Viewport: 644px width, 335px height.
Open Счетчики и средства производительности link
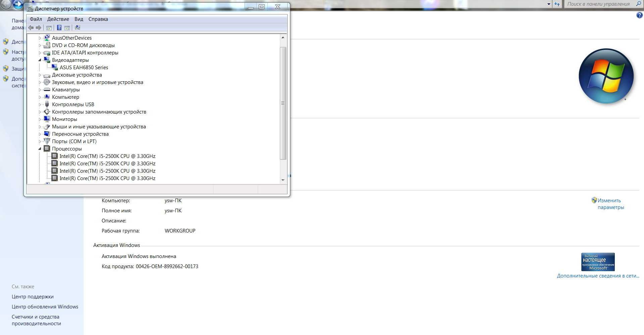point(36,320)
